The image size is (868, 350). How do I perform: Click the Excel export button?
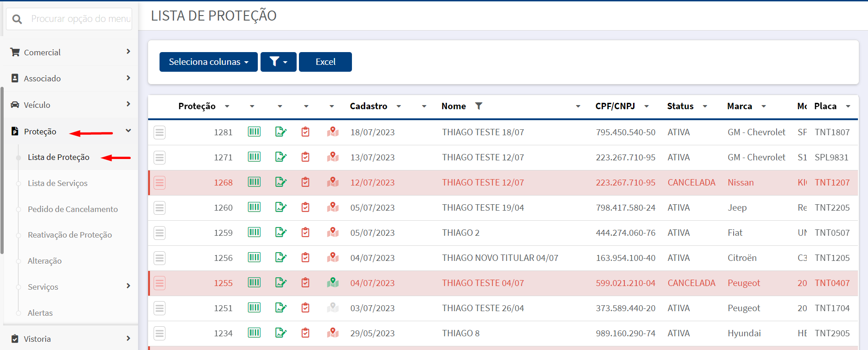325,62
